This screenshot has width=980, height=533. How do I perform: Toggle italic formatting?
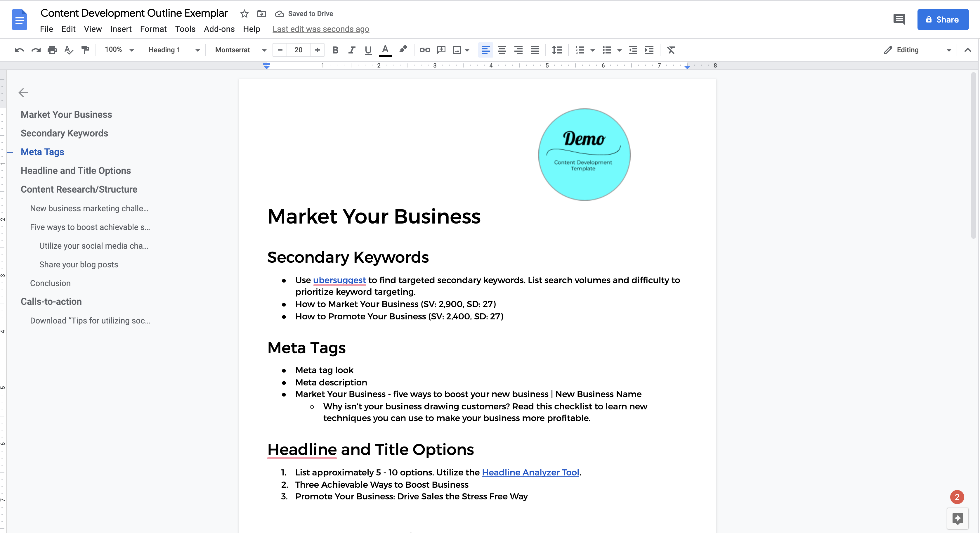(x=351, y=50)
